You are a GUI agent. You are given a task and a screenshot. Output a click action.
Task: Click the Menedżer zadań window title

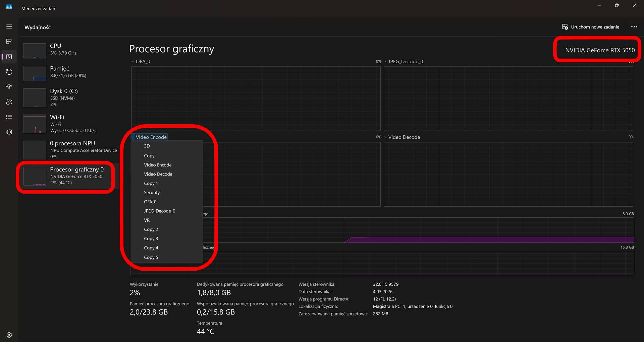coord(38,9)
